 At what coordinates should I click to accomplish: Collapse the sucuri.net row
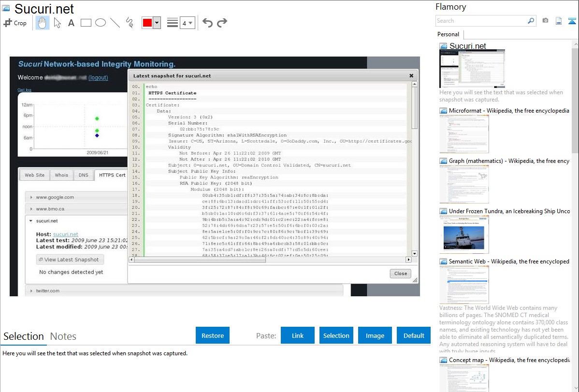[x=76, y=221]
